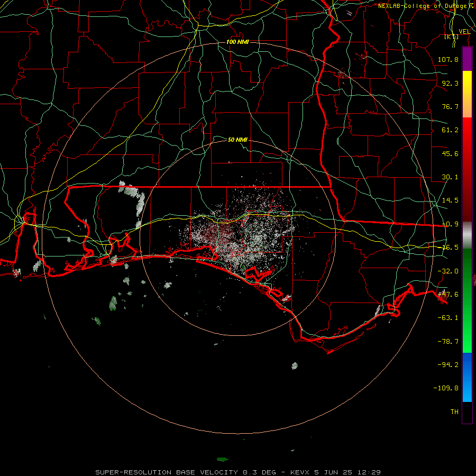476x476 pixels.
Task: Click the 92.3 velocity scale value
Action: (450, 83)
